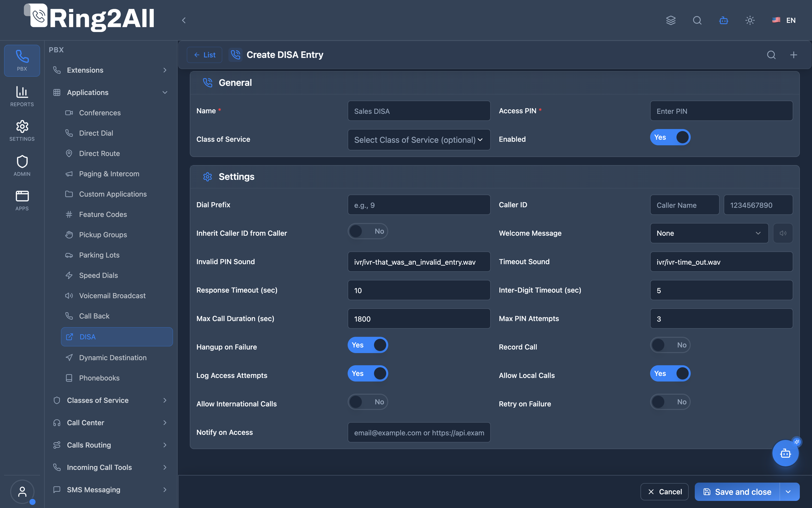Open Direct Dial in sidebar
The image size is (812, 508).
117,133
